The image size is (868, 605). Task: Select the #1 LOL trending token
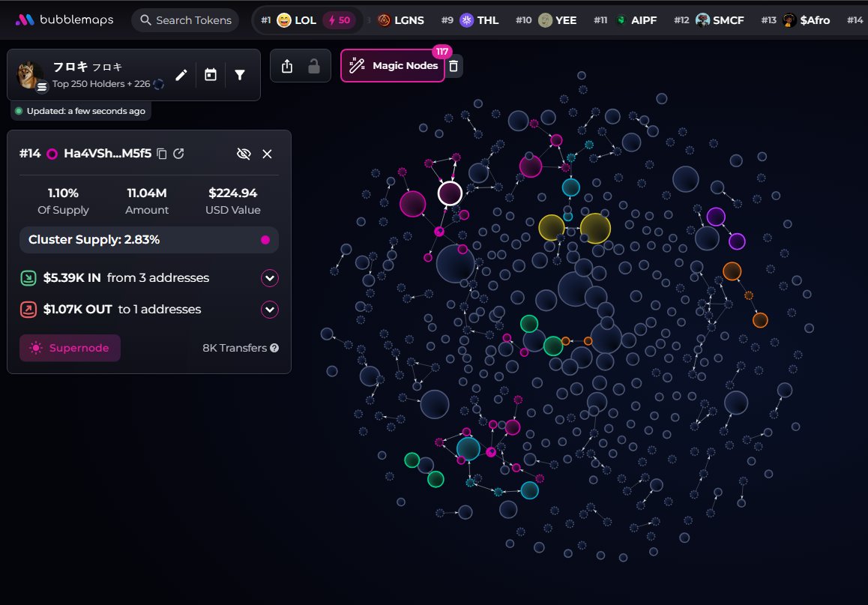click(296, 20)
